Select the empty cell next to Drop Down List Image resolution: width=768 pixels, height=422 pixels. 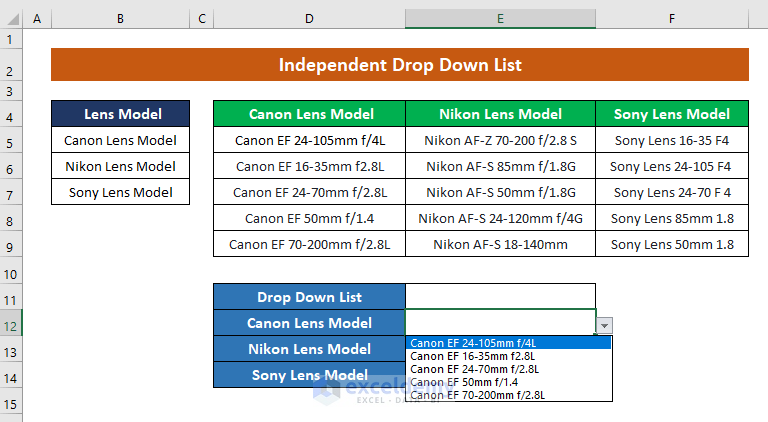point(500,297)
